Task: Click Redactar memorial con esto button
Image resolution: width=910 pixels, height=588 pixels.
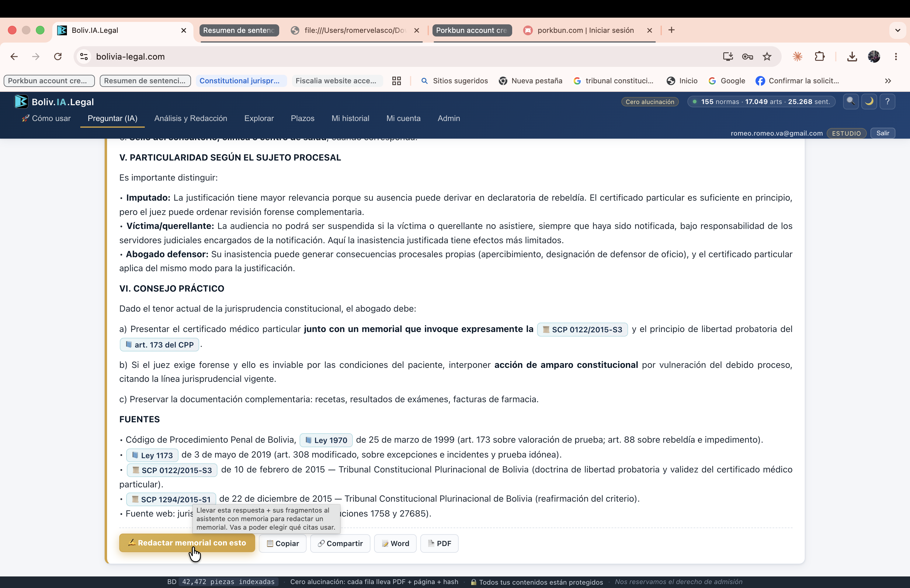Action: click(187, 543)
